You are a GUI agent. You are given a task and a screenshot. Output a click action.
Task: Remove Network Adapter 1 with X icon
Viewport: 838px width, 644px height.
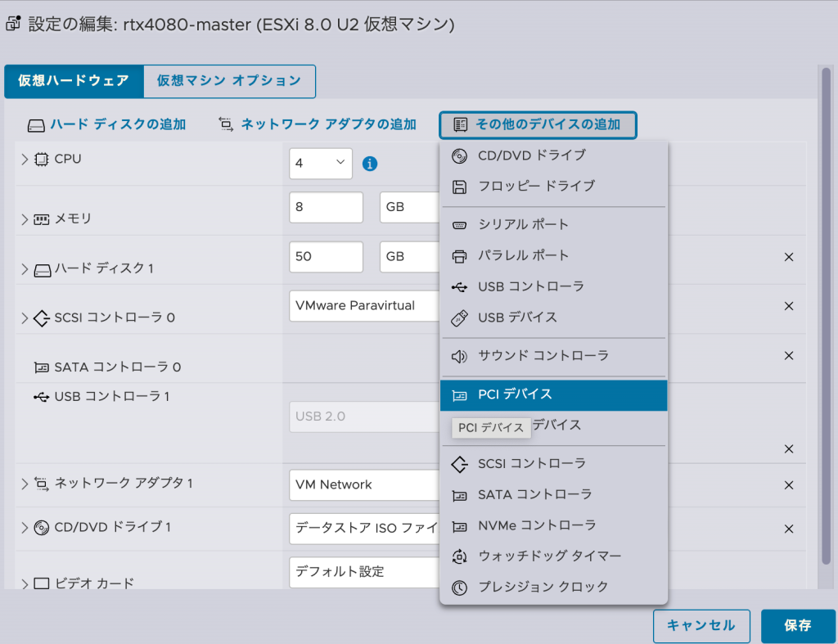789,485
